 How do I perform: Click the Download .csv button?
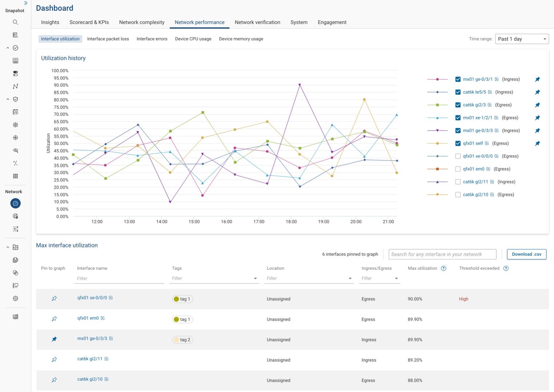pos(526,254)
